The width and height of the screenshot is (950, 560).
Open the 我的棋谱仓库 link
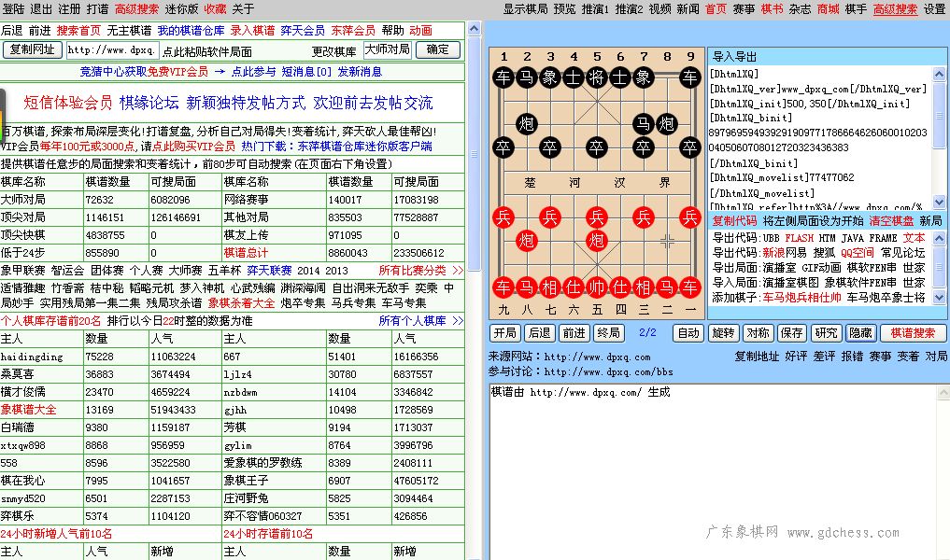(x=191, y=30)
